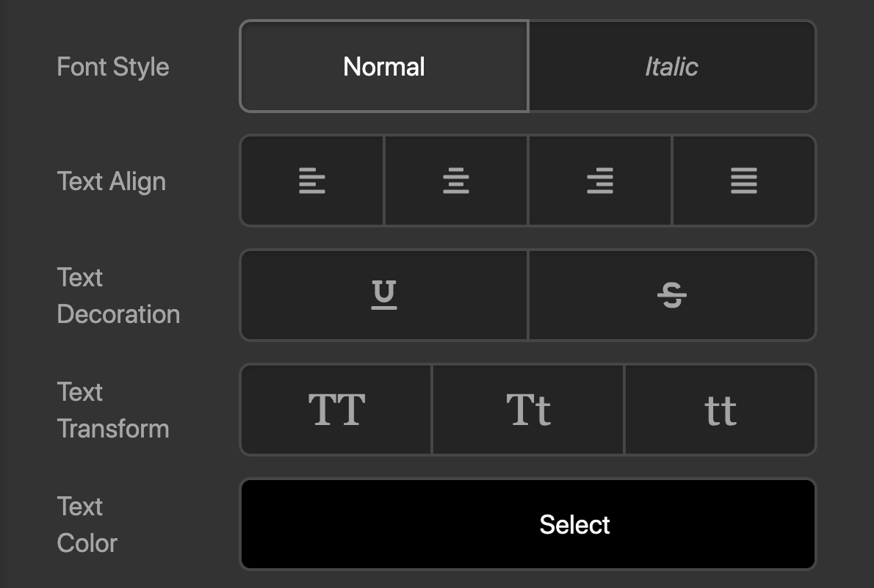The height and width of the screenshot is (588, 874).
Task: Click the Font Style label
Action: 113,67
